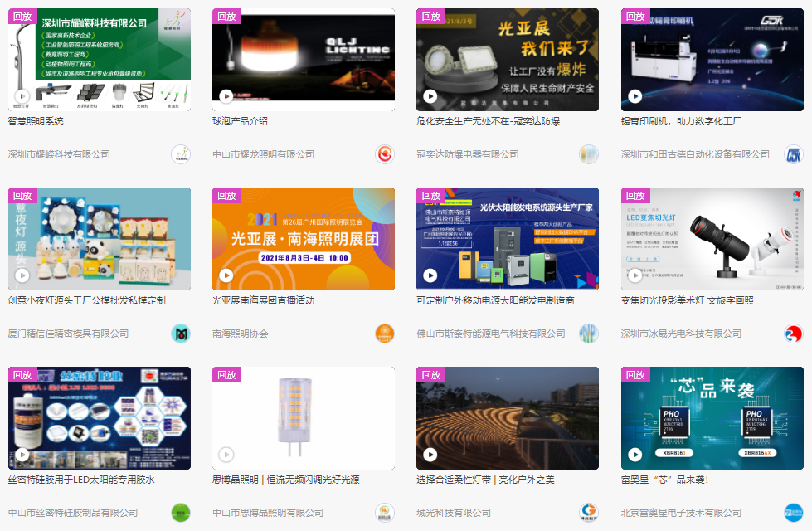
Task: Click title 可定制户外移动电源太阳能发电制造商
Action: tap(495, 300)
